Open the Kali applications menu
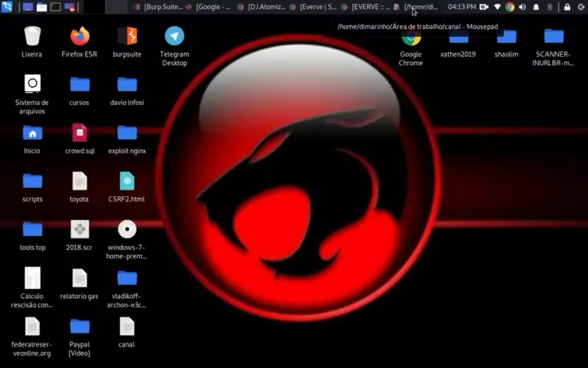Image resolution: width=588 pixels, height=368 pixels. [7, 7]
